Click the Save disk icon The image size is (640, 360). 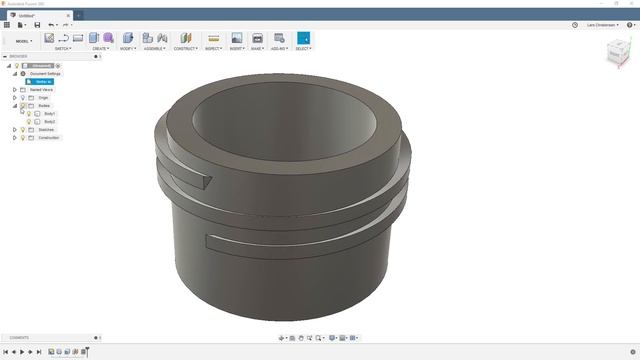pos(37,25)
